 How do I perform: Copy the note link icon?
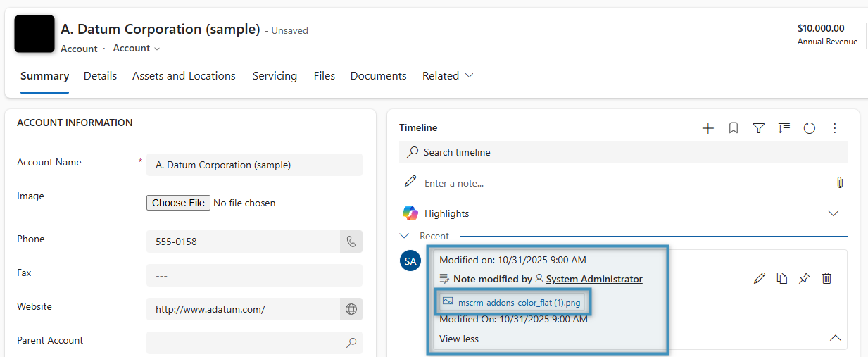point(781,278)
